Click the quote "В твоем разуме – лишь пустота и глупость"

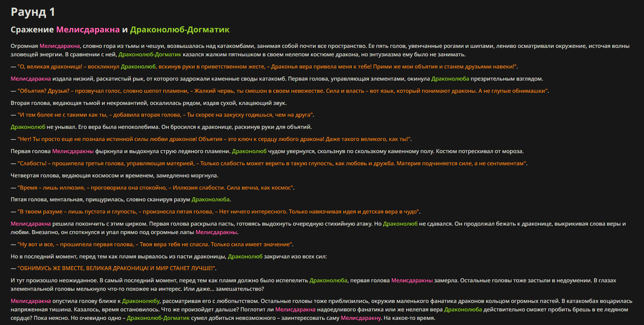(77, 212)
